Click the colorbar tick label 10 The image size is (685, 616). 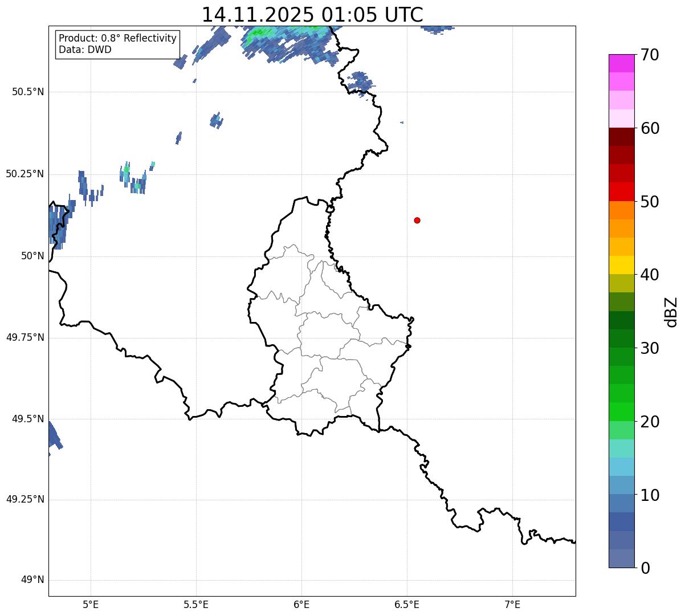(650, 495)
